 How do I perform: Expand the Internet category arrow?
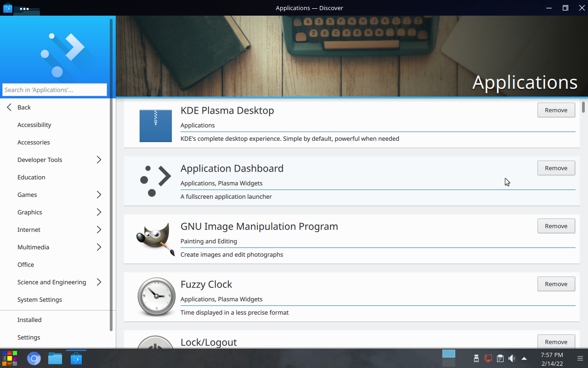point(99,230)
